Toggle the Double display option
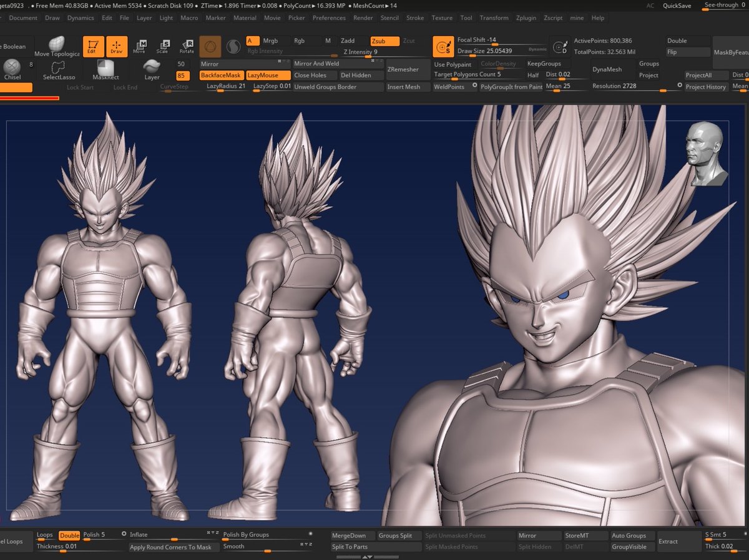The image size is (749, 560). 688,41
